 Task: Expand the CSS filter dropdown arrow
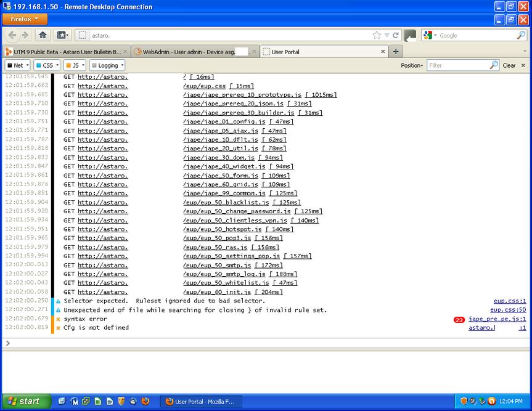click(x=57, y=65)
